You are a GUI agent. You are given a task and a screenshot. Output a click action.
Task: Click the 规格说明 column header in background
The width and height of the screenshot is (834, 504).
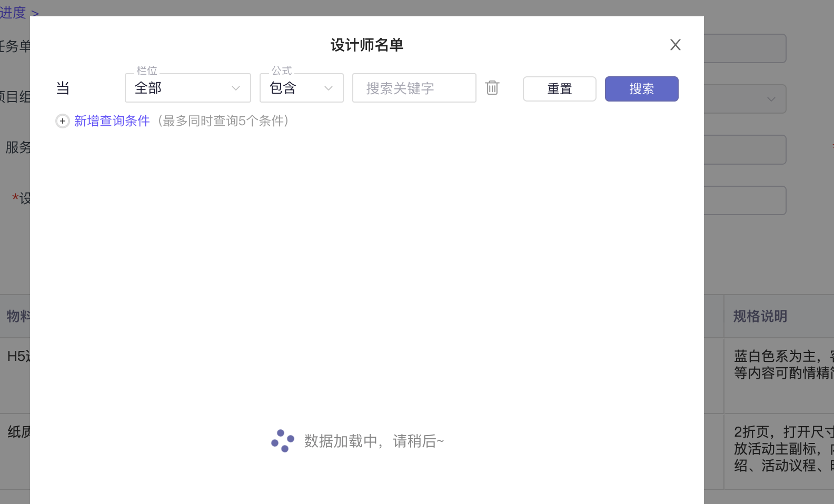click(760, 316)
